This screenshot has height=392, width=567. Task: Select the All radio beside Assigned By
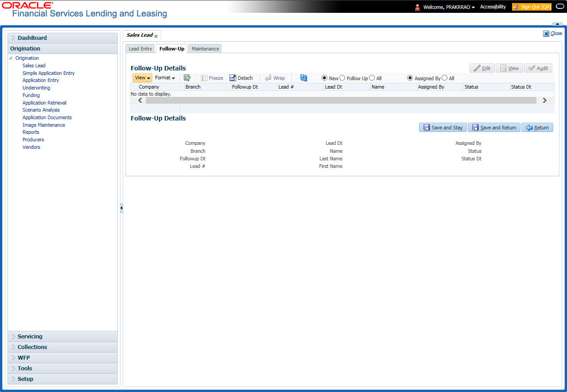click(445, 78)
